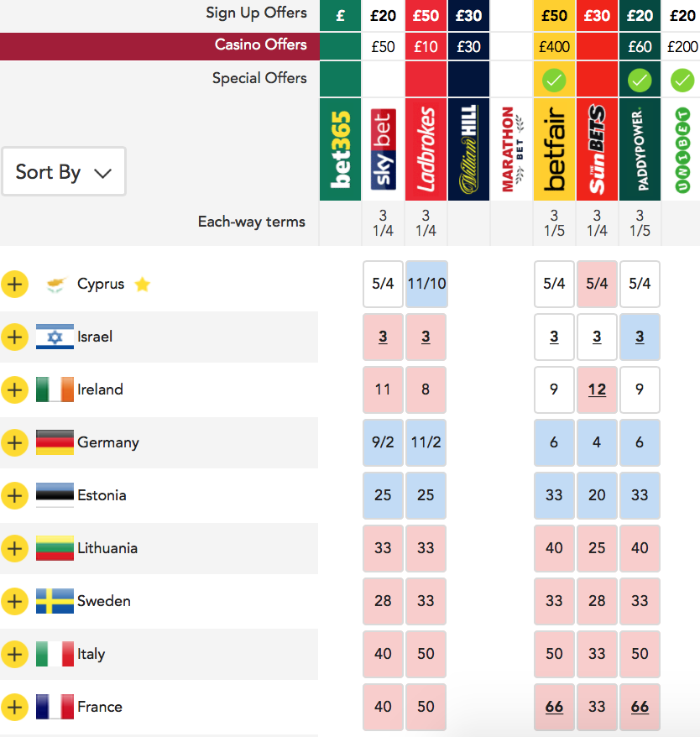This screenshot has height=737, width=700.
Task: Click the Sky Bet bookmaker logo
Action: pyautogui.click(x=383, y=149)
